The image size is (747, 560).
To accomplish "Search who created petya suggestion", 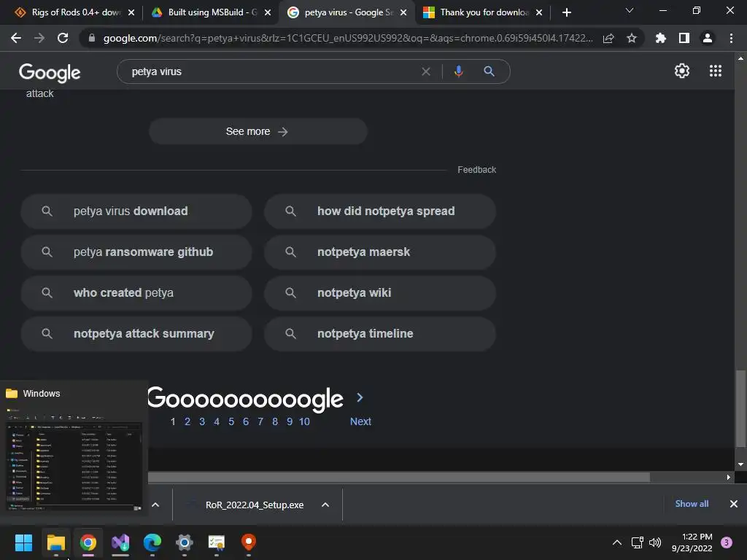I will (136, 293).
